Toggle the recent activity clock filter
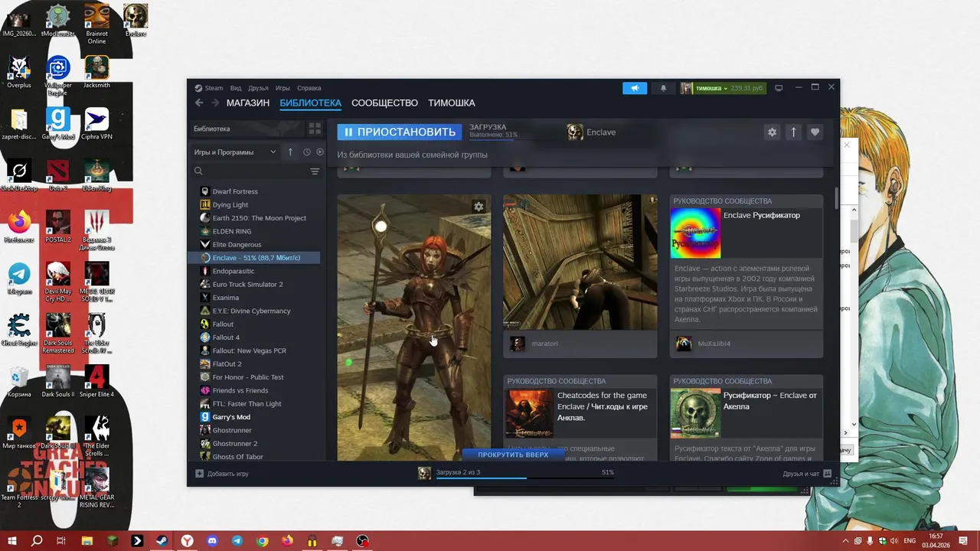The height and width of the screenshot is (551, 980). point(307,152)
